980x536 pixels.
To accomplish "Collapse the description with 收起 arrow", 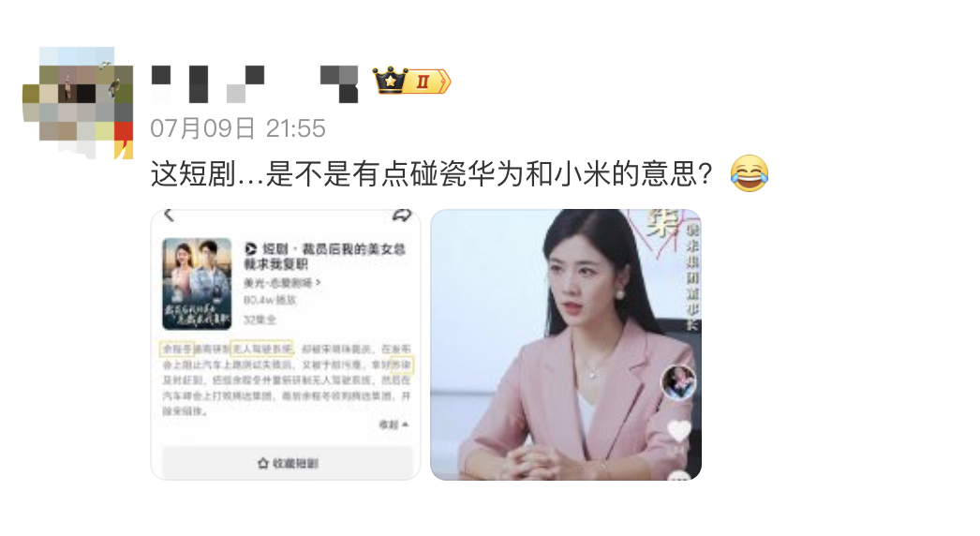I will [393, 424].
